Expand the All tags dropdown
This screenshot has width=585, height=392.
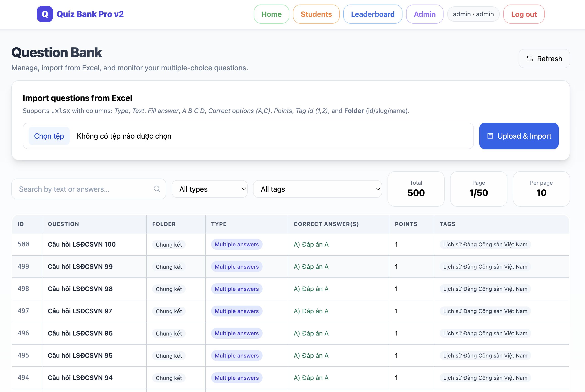pos(317,189)
